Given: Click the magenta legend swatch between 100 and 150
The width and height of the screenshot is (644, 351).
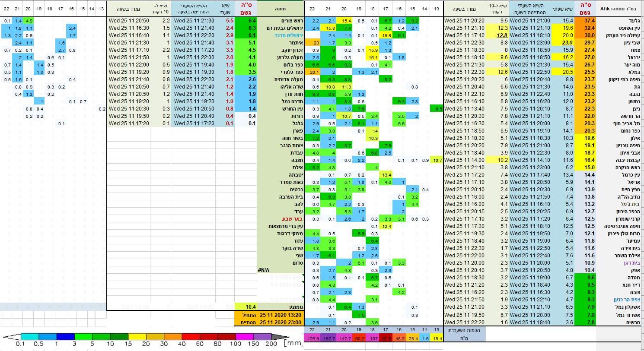Looking at the screenshot, I should (x=245, y=337).
